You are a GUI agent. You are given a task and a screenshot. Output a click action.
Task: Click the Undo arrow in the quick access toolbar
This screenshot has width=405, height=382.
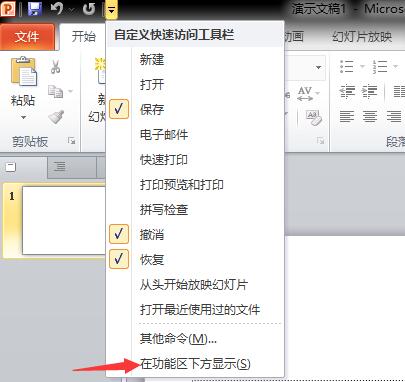[x=57, y=9]
